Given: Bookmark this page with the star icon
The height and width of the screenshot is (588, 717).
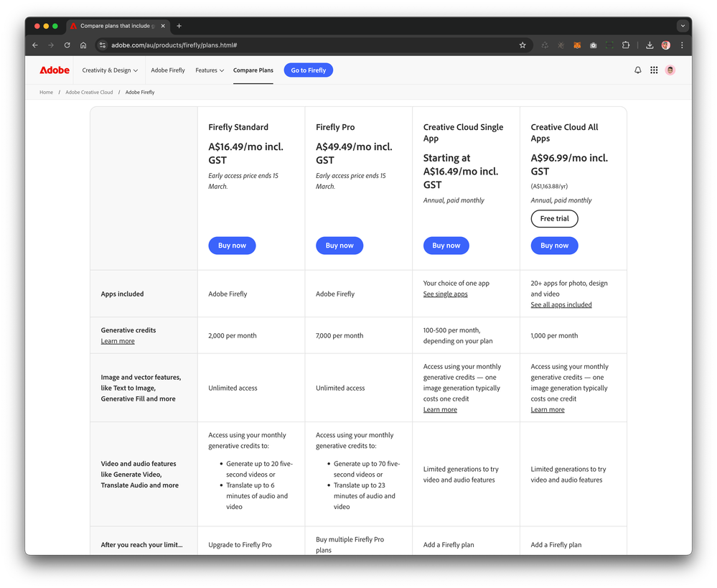Looking at the screenshot, I should tap(522, 45).
